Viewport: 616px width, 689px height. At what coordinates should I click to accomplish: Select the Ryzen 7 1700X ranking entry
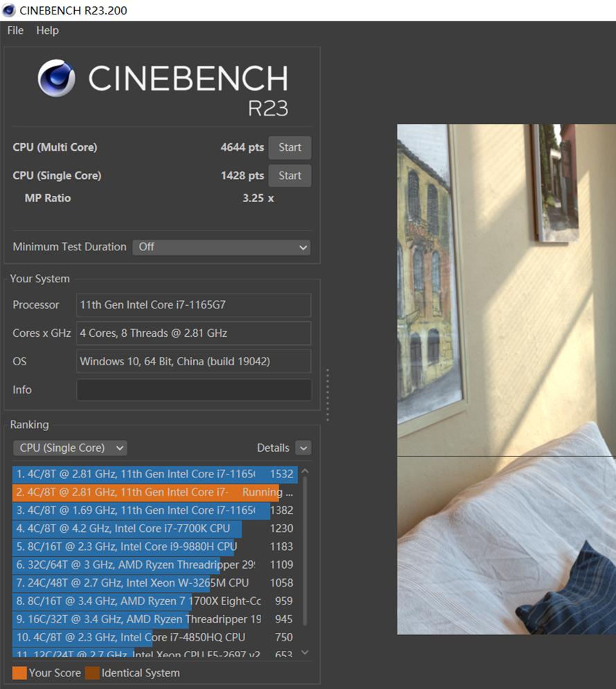tap(154, 601)
